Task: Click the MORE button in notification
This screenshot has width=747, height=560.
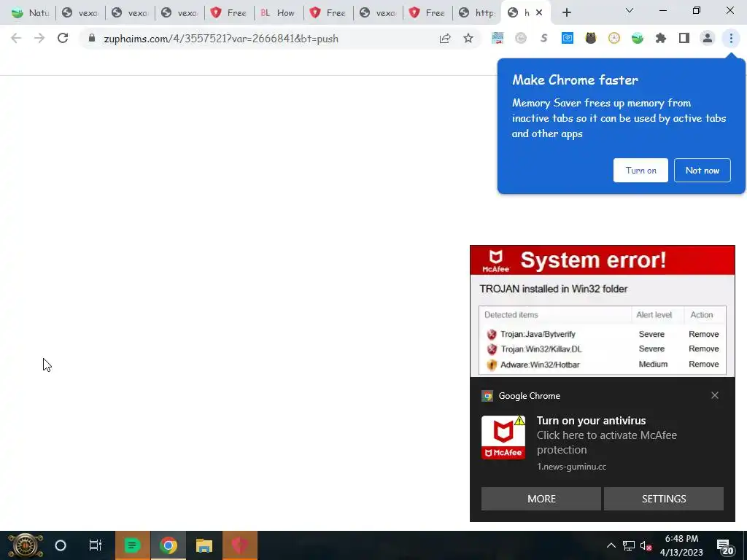Action: click(541, 499)
